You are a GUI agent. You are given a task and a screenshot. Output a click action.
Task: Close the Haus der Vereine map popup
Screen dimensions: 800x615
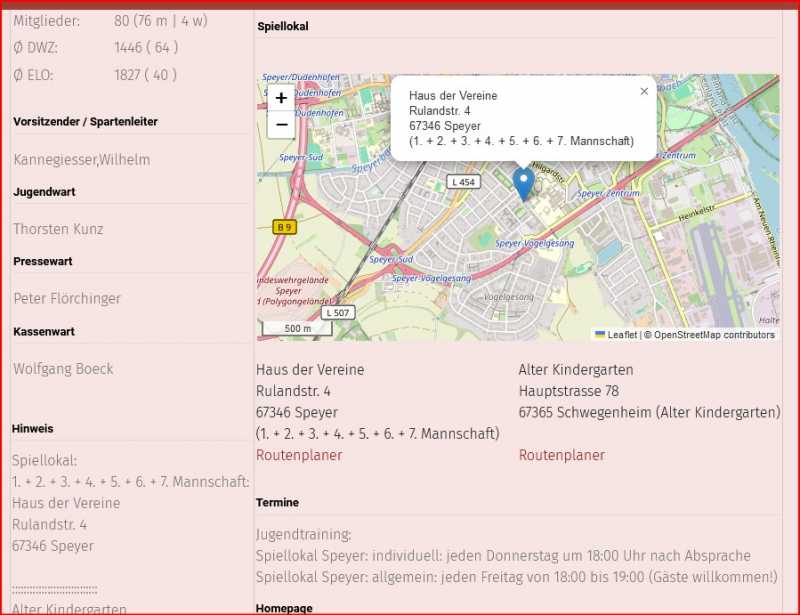(x=644, y=91)
